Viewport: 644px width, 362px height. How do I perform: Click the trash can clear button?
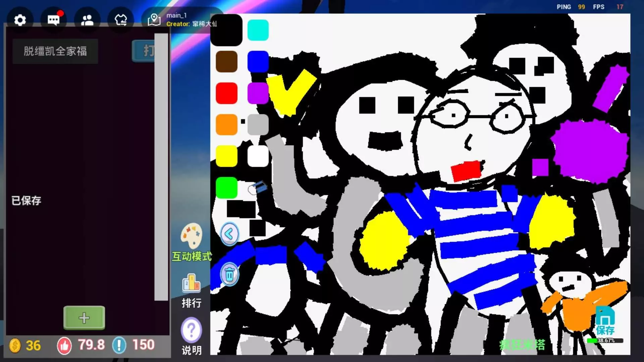click(229, 275)
